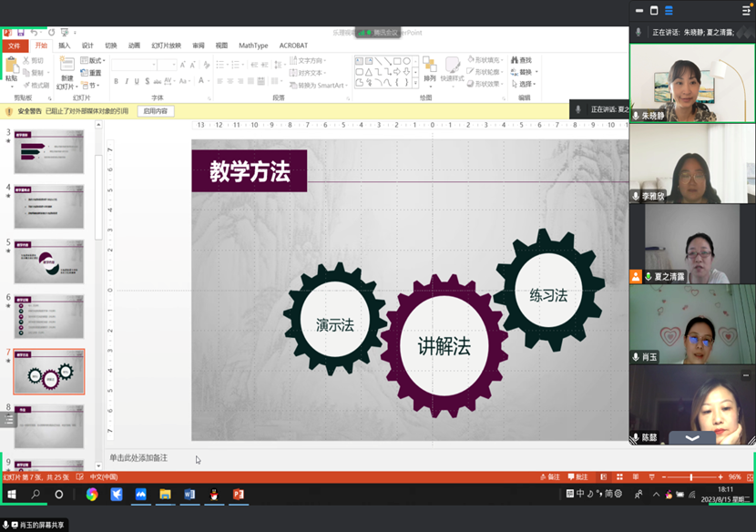Switch to the MathType tab

(253, 45)
